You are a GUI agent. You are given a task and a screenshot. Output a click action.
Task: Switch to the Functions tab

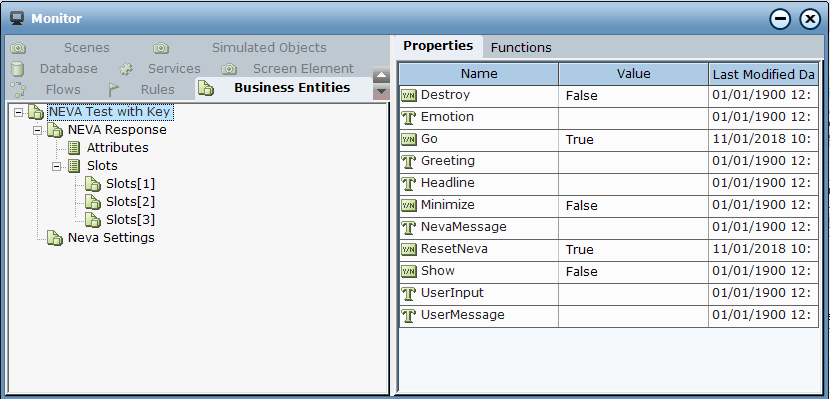[521, 48]
